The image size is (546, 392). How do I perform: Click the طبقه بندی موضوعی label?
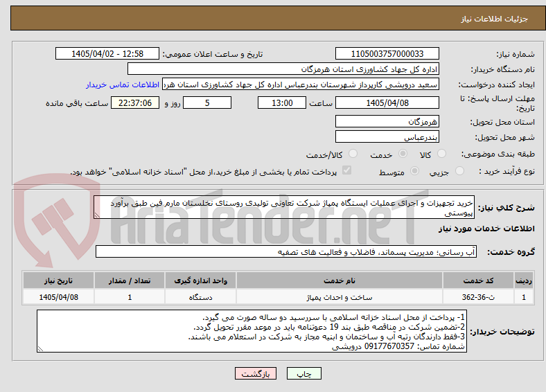[498, 154]
